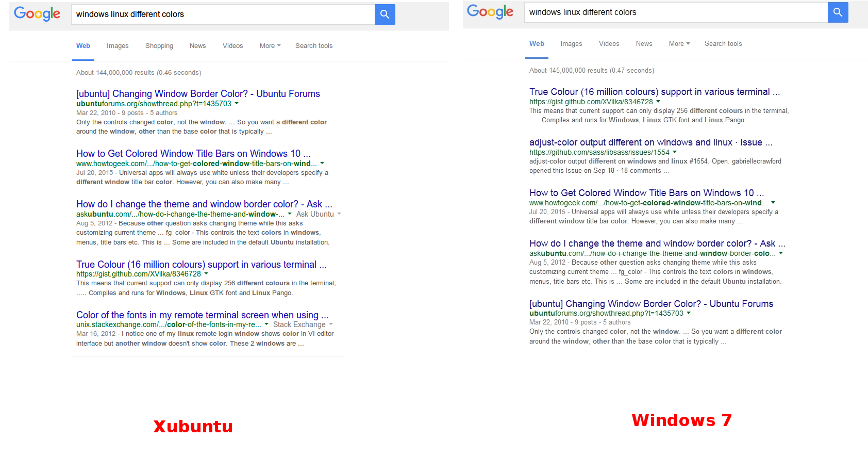The width and height of the screenshot is (868, 455).
Task: Click the github.com/sass/libsass/issues/1554 URL
Action: 599,152
